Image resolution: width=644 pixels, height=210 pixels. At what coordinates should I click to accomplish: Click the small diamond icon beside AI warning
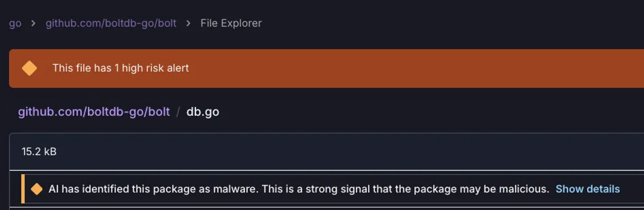37,189
